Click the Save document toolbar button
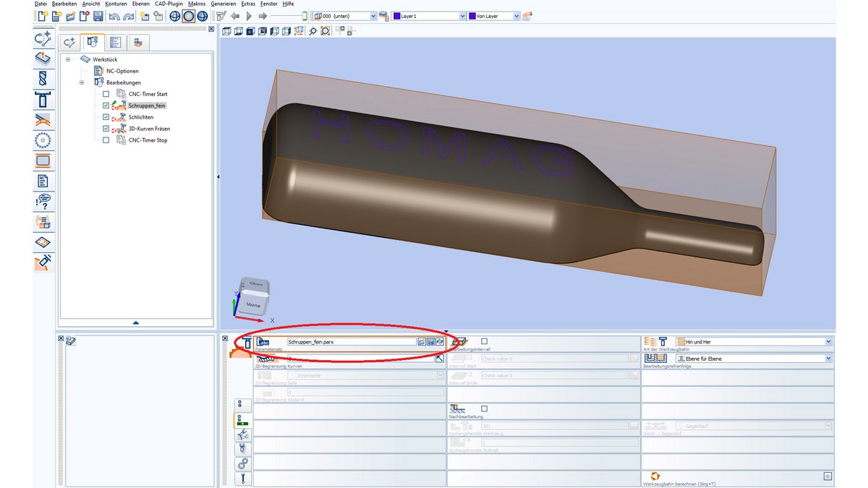Screen dimensions: 868x488 [x=98, y=15]
